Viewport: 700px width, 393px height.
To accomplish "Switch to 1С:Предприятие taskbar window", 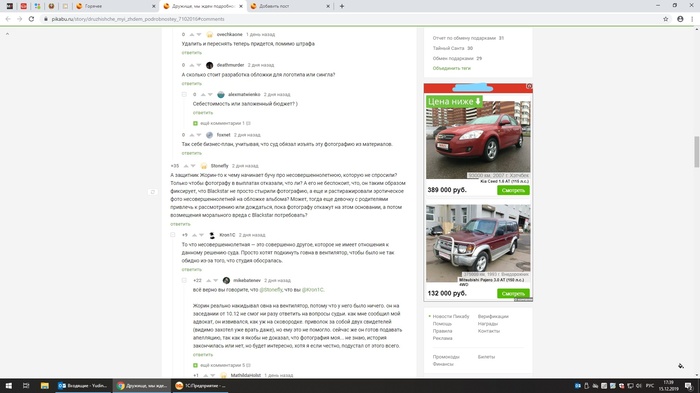I will (200, 386).
